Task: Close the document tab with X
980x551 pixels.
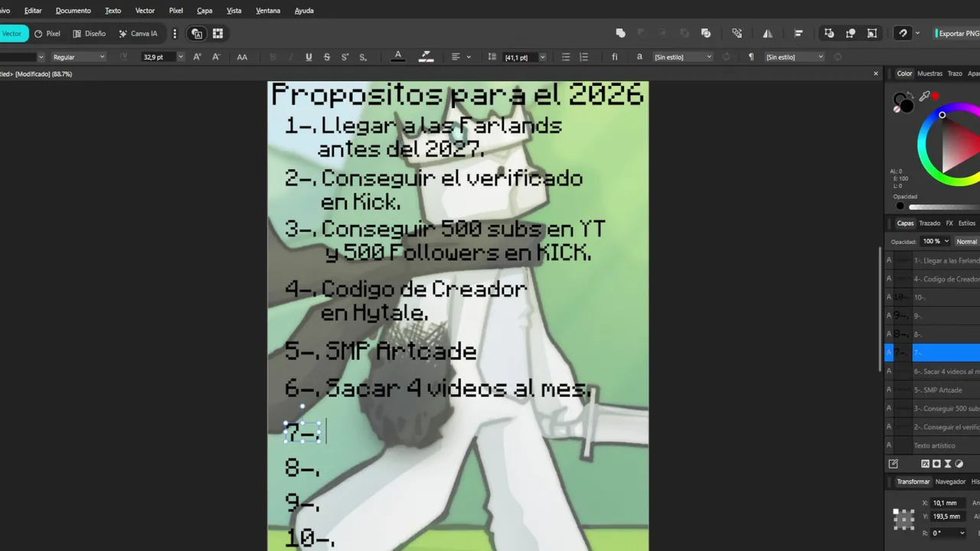Action: [x=876, y=73]
